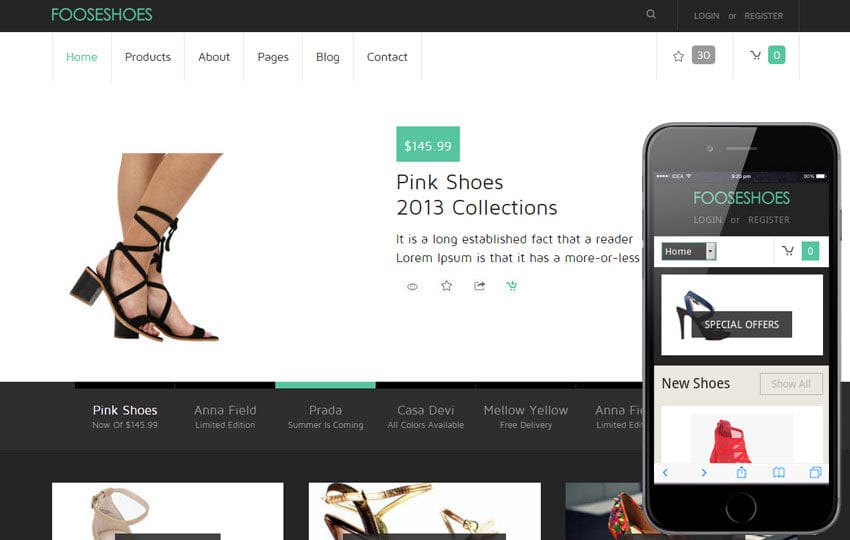Add to wishlist with star icon under description
This screenshot has width=850, height=540.
click(446, 286)
